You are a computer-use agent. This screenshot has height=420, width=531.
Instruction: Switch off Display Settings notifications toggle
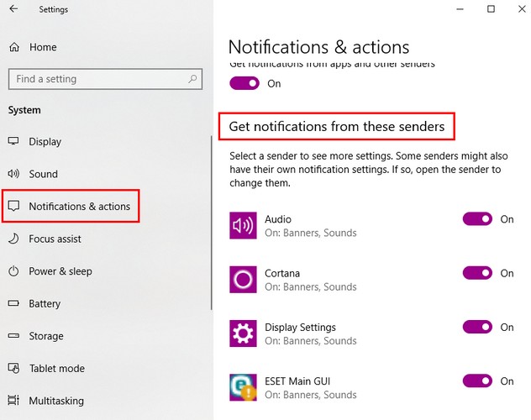tap(476, 327)
